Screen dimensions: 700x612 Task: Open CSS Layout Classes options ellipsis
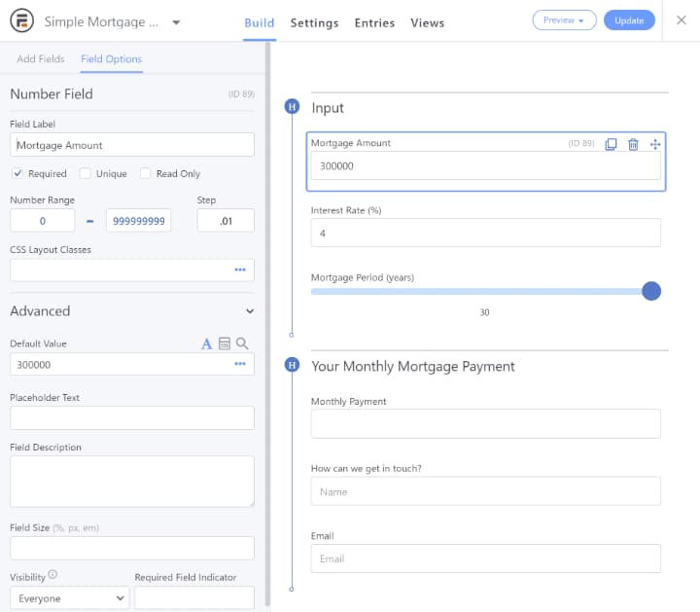point(240,270)
